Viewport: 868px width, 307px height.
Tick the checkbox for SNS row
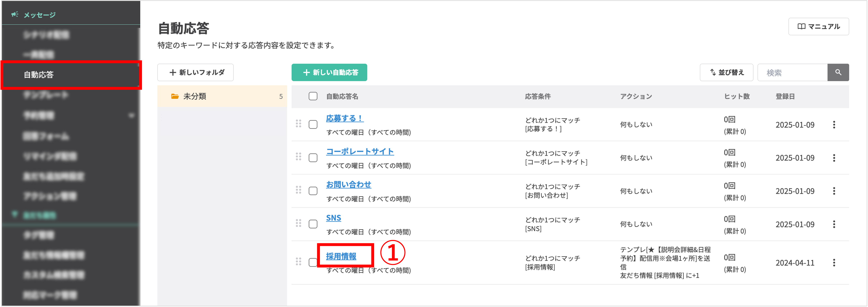tap(313, 224)
